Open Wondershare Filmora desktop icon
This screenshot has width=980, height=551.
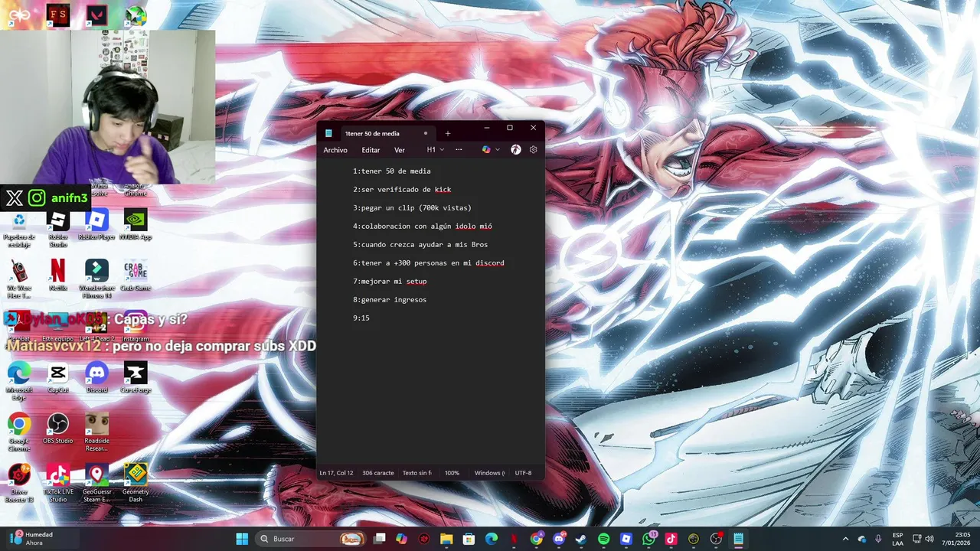96,279
